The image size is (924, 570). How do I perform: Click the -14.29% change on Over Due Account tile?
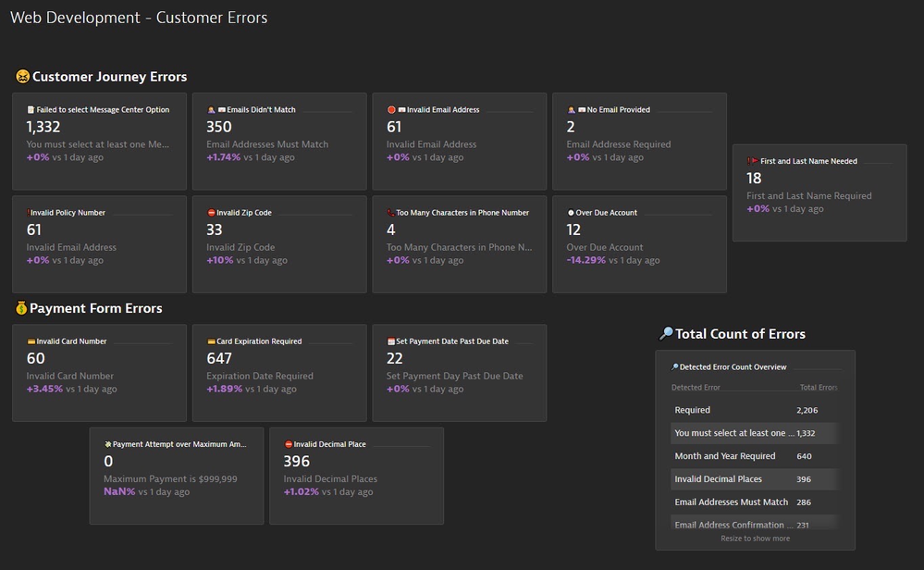(x=586, y=261)
